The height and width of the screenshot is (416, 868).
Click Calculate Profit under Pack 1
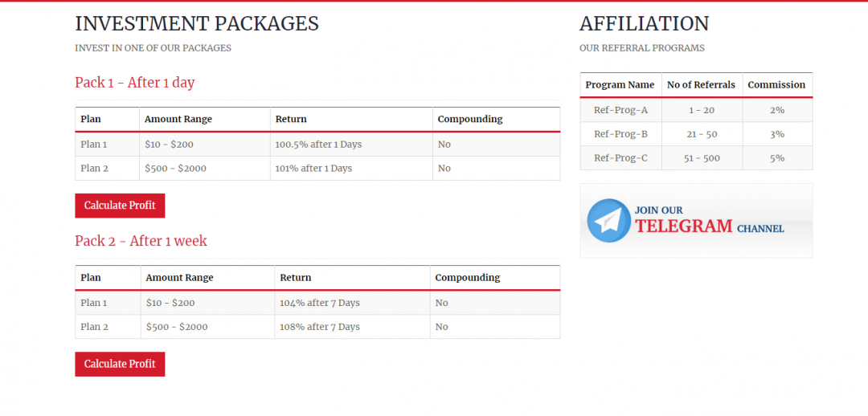click(x=120, y=206)
